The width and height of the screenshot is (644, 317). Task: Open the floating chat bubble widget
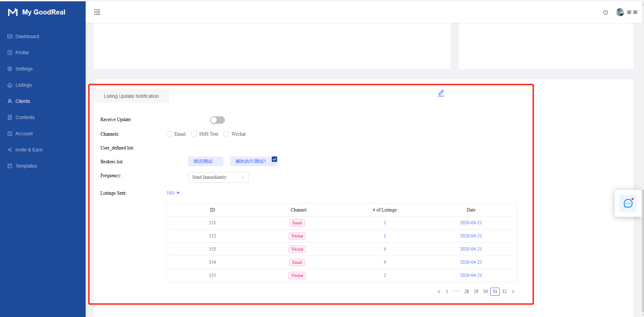point(628,203)
